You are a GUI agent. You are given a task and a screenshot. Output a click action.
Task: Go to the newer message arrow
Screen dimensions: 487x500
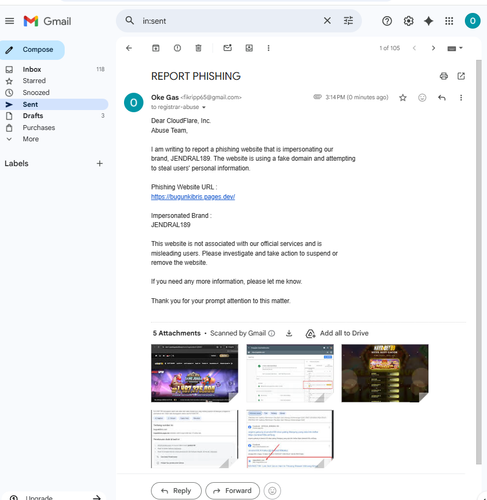tap(414, 48)
